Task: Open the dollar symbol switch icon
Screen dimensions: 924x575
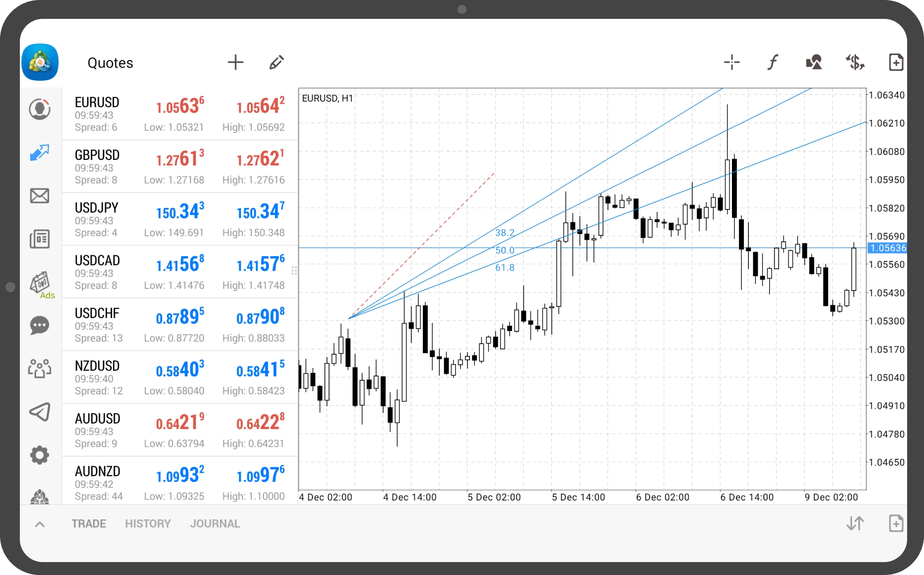Action: 855,63
